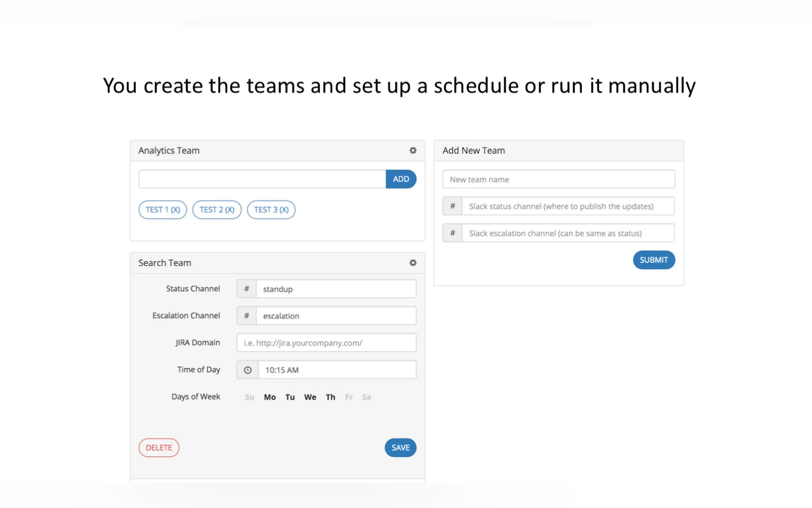Click the JIRA Domain input field

click(326, 343)
